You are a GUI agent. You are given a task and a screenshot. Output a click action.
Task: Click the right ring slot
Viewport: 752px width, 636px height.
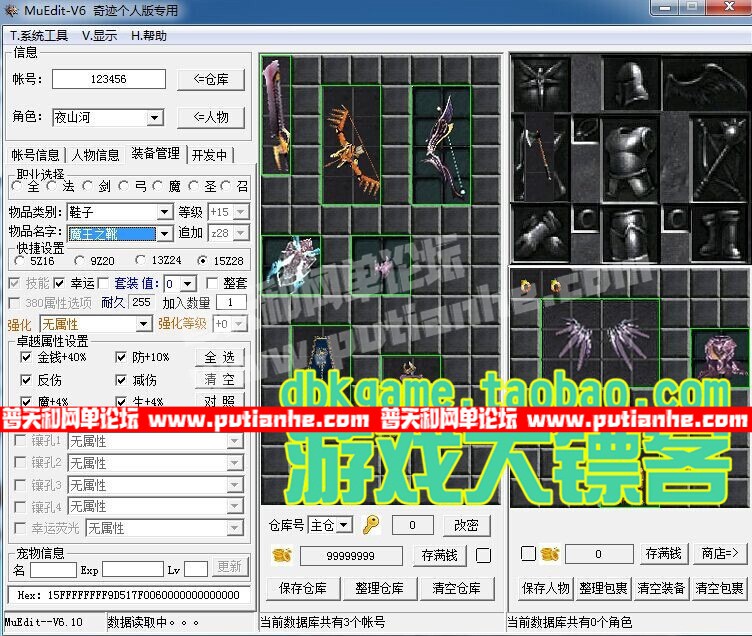click(x=675, y=219)
